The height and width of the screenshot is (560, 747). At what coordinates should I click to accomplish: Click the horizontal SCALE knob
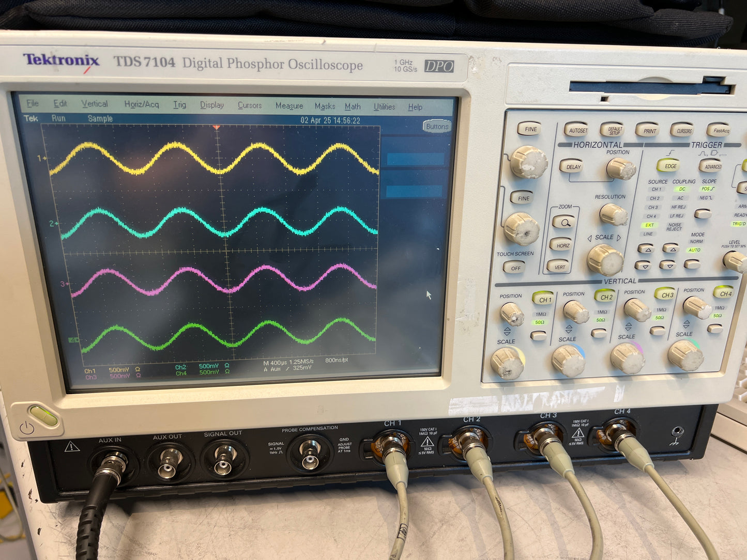tap(604, 260)
